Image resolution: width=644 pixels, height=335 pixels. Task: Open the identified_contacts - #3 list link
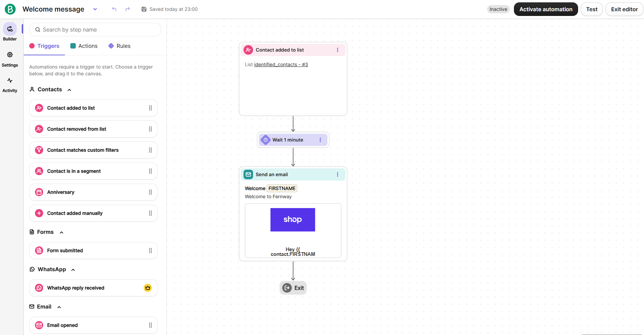281,64
